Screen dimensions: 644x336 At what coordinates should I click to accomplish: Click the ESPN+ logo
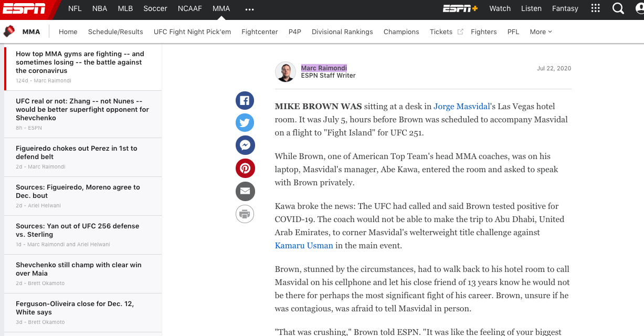(x=460, y=8)
